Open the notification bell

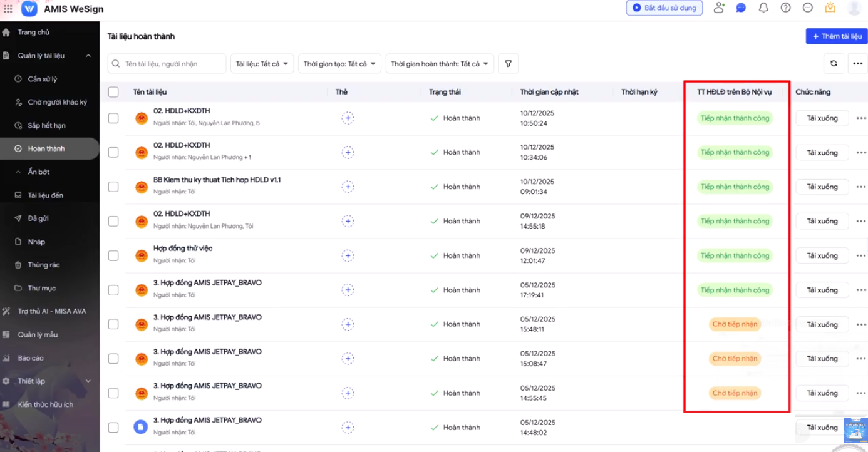tap(763, 8)
